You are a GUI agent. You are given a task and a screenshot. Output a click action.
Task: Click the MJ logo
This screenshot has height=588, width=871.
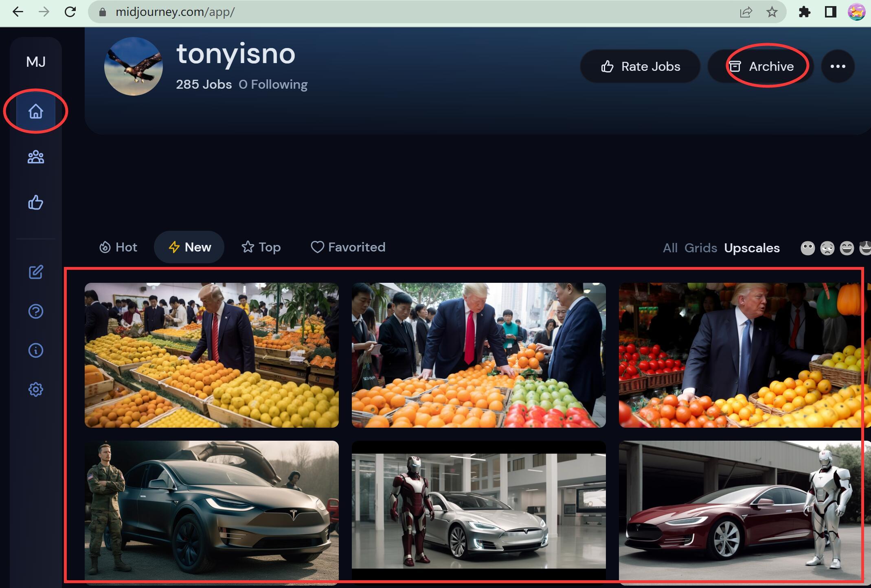click(36, 62)
